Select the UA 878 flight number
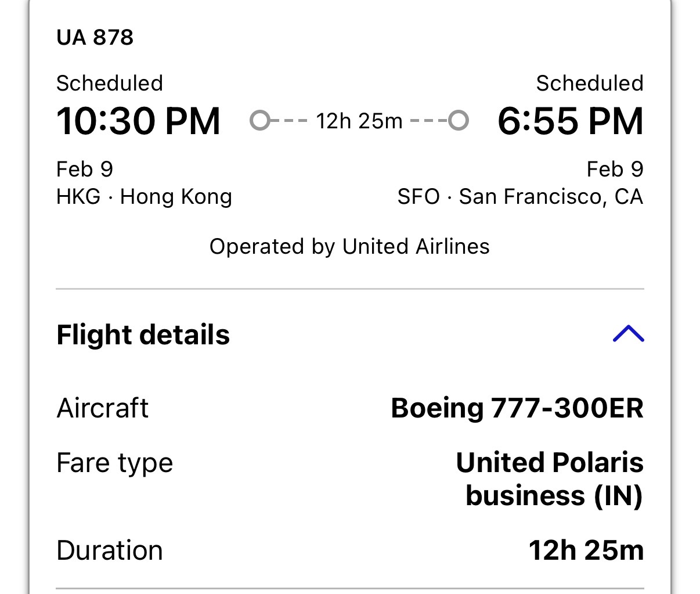The height and width of the screenshot is (594, 700). pyautogui.click(x=95, y=37)
